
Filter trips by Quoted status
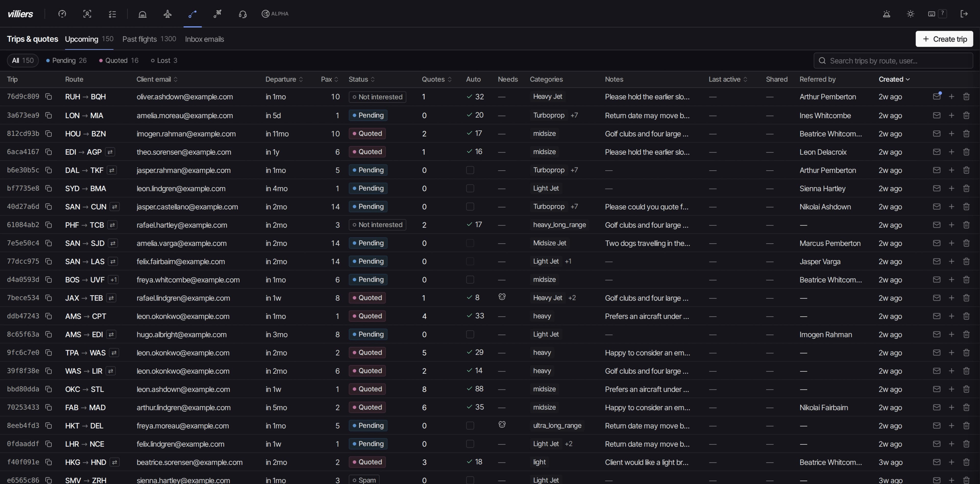click(x=119, y=60)
